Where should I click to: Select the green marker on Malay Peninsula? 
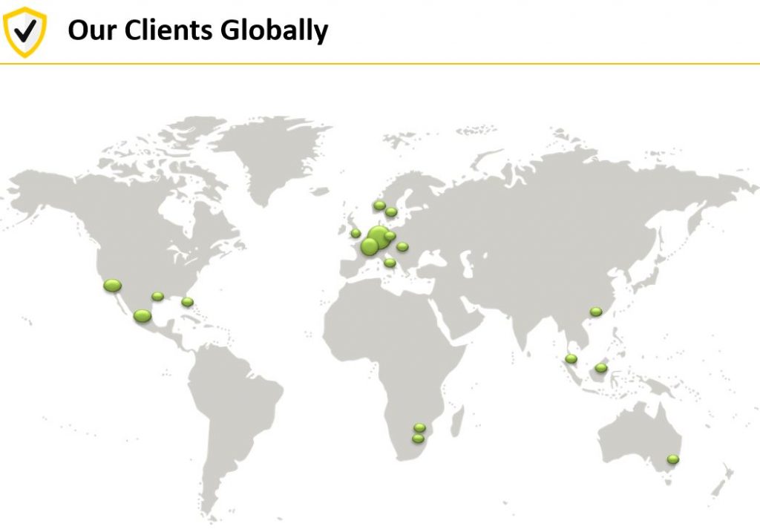point(571,359)
